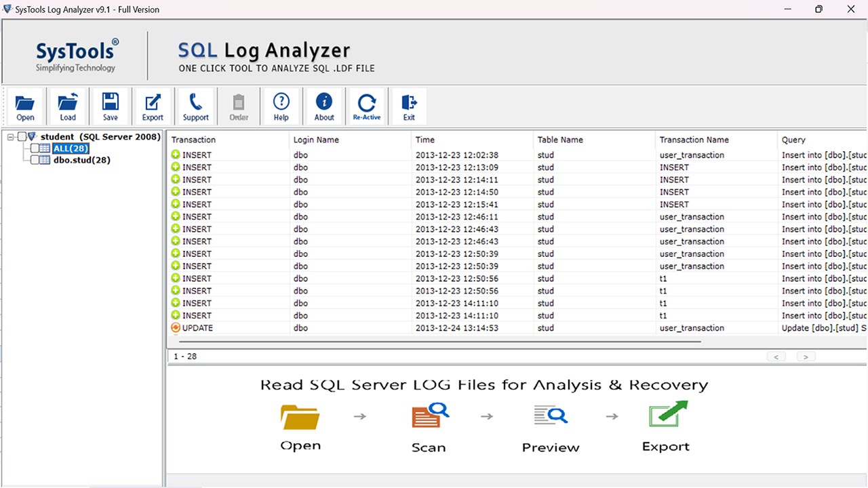868x488 pixels.
Task: Maximize the SysTools Log Analyzer window
Action: click(819, 9)
